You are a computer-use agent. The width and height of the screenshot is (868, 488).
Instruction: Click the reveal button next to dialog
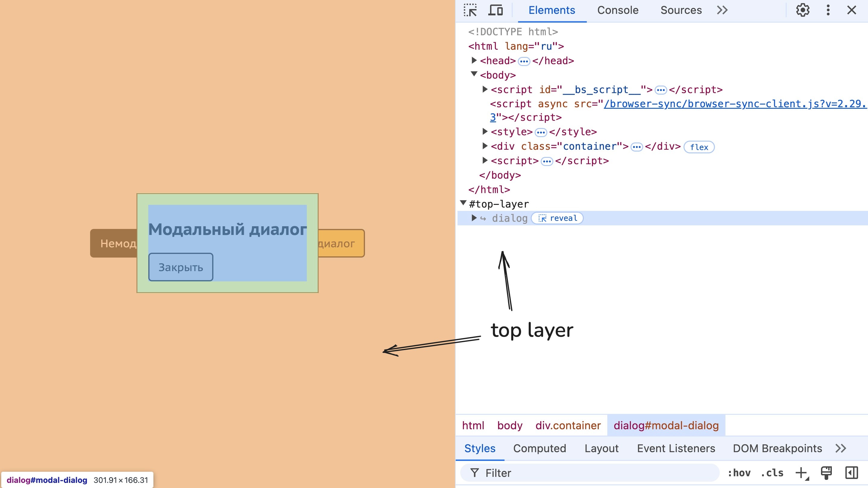click(x=557, y=218)
